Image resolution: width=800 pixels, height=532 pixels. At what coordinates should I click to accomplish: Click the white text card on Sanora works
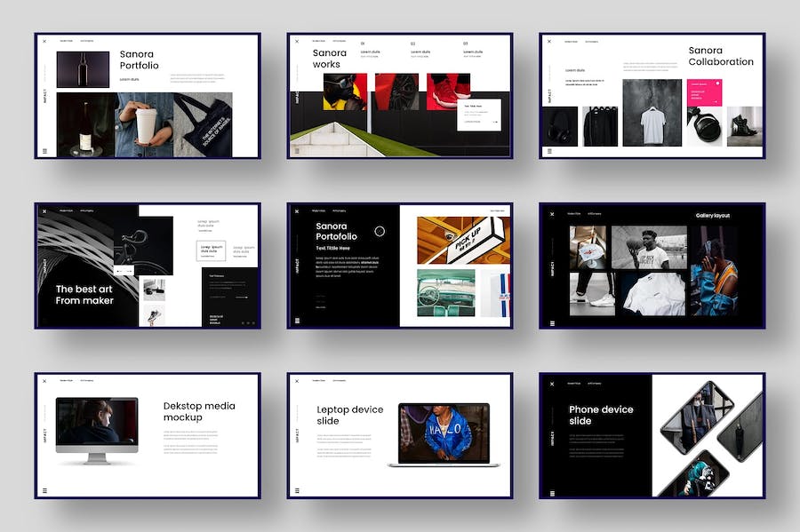(479, 115)
